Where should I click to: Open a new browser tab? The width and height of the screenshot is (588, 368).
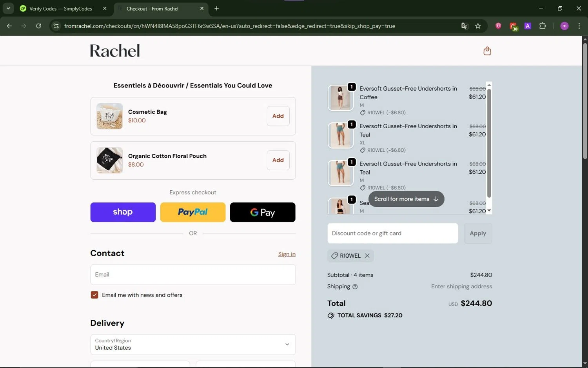pyautogui.click(x=216, y=8)
